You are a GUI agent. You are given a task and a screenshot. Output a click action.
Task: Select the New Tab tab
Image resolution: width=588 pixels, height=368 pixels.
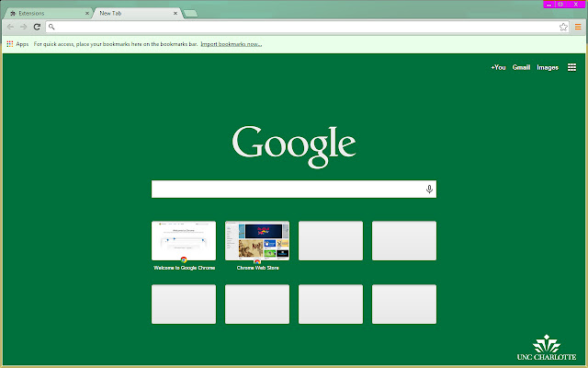(x=137, y=14)
